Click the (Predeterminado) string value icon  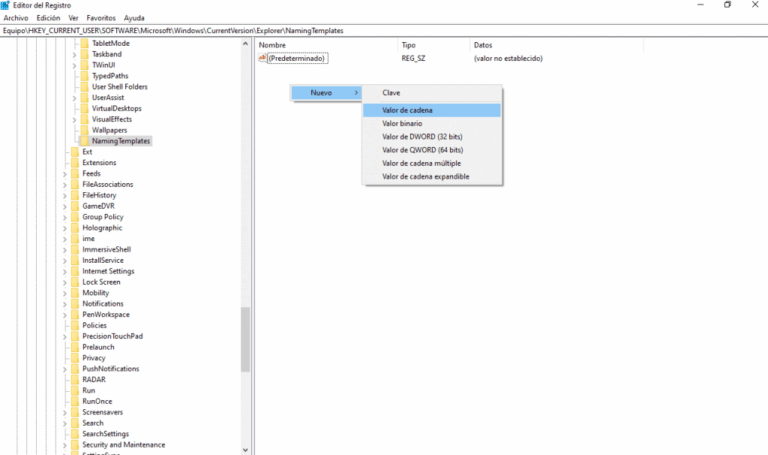pyautogui.click(x=263, y=59)
